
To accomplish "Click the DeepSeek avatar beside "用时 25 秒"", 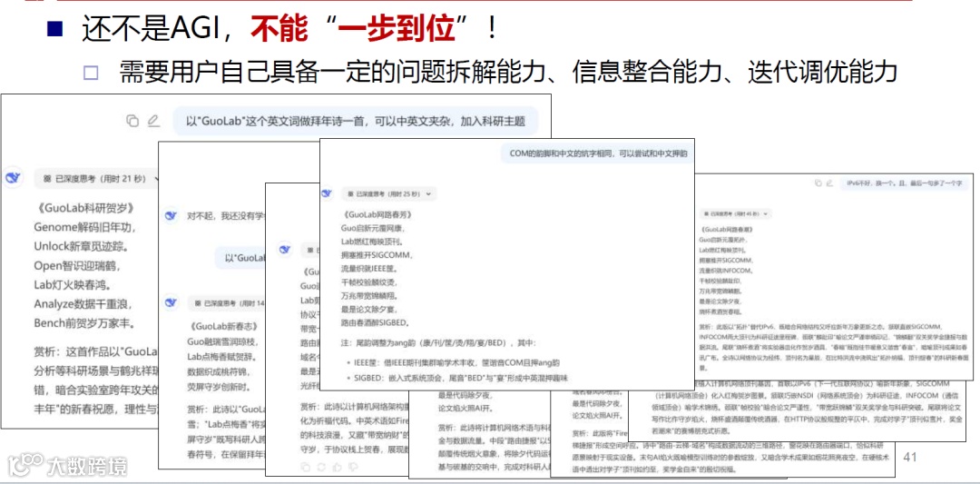I will point(326,193).
